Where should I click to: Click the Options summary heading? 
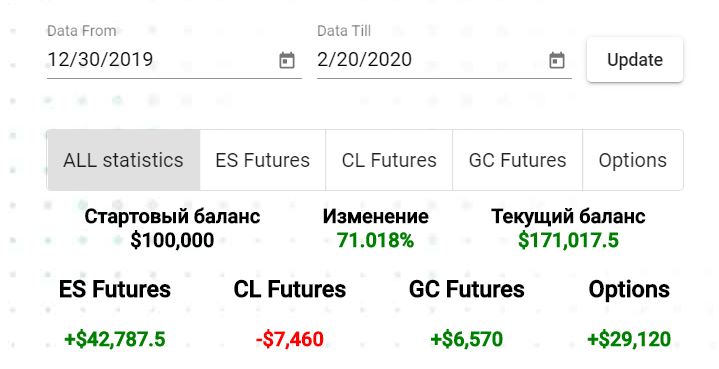629,289
